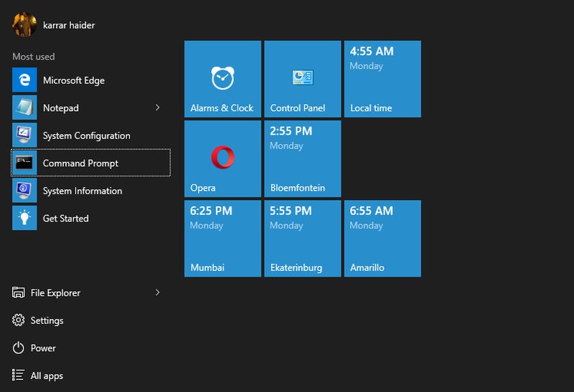Viewport: 574px width, 392px height.
Task: Open the Local time clock tile
Action: click(x=382, y=79)
